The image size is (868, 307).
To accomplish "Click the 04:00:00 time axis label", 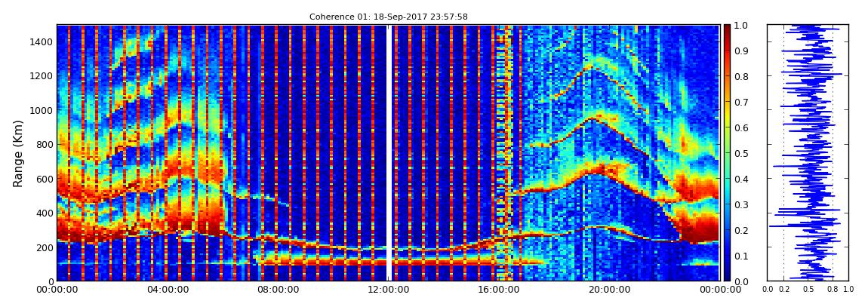I will point(167,290).
